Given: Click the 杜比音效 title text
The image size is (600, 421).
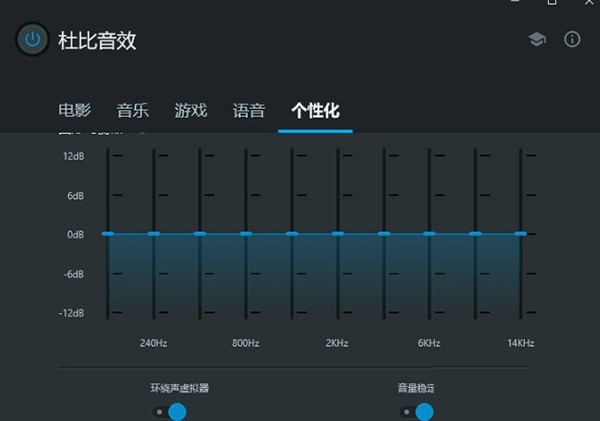Looking at the screenshot, I should (97, 40).
